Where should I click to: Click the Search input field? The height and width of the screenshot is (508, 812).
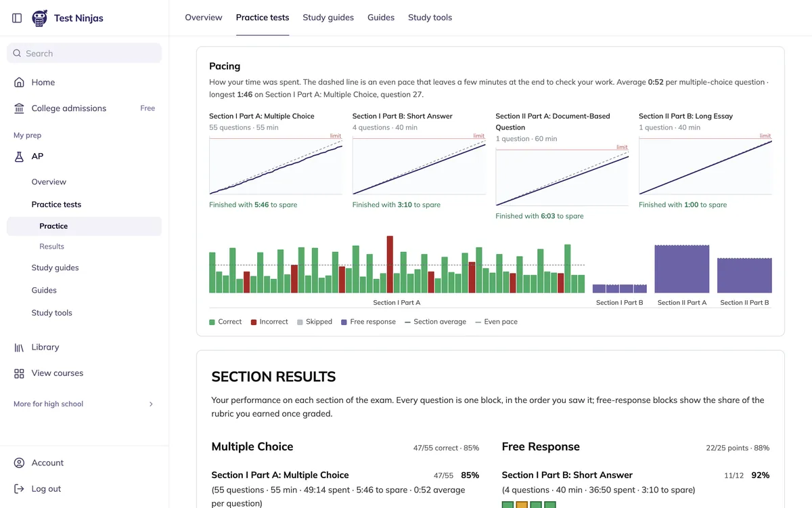[x=84, y=54]
